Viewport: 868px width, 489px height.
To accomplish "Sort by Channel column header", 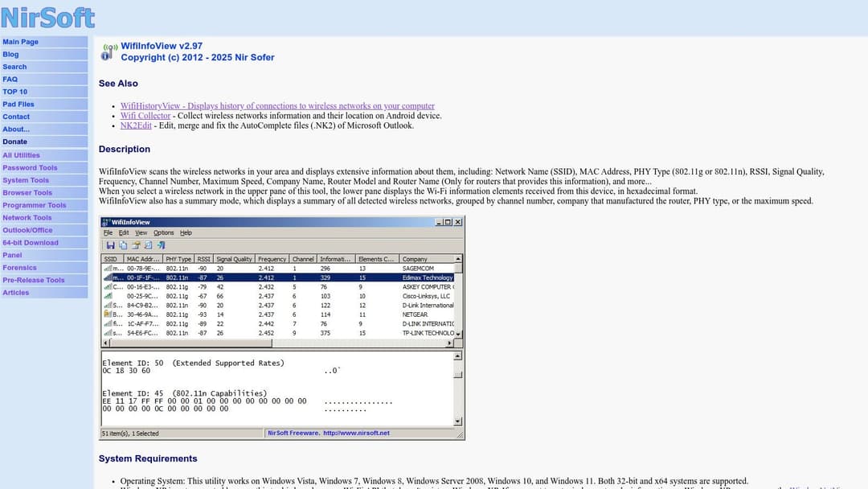I will tap(303, 259).
